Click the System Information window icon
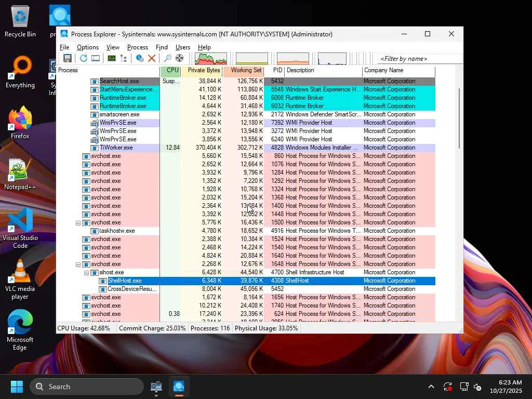532x399 pixels. [x=96, y=58]
